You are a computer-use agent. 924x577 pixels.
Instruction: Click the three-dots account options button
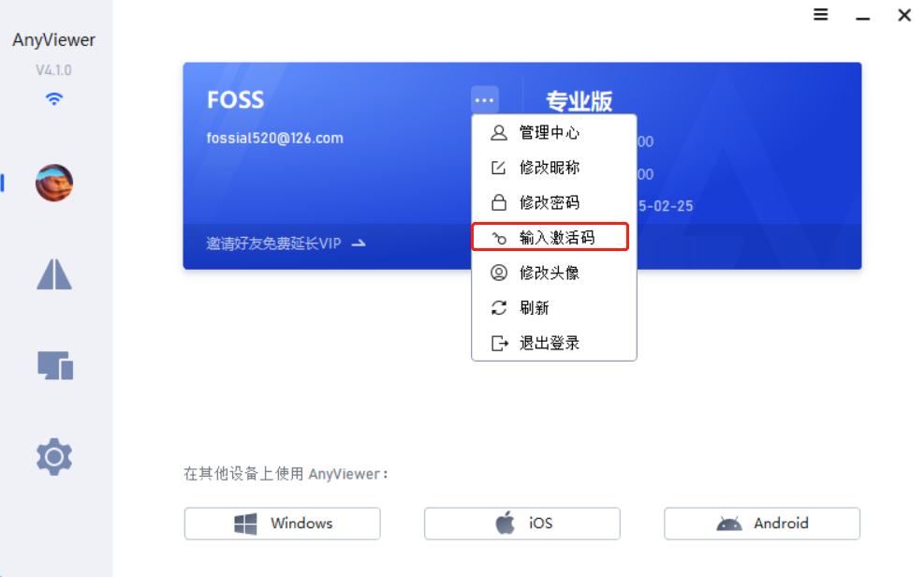pyautogui.click(x=484, y=99)
